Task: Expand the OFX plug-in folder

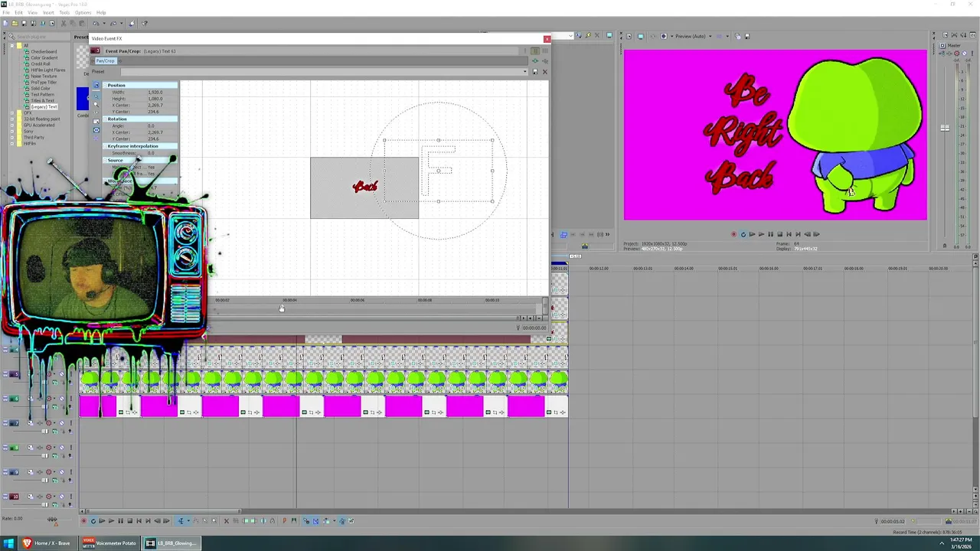Action: pos(12,112)
